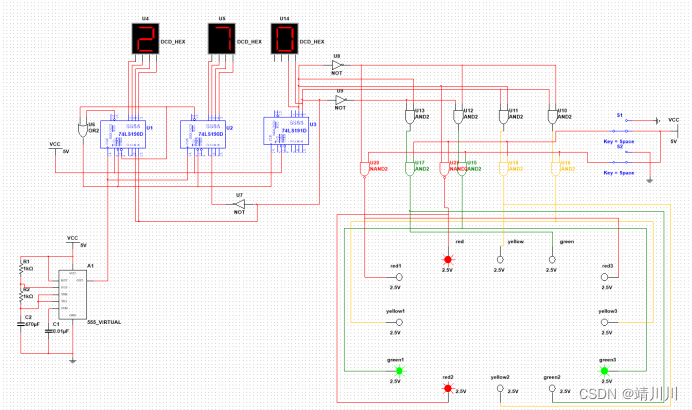This screenshot has width=692, height=410.
Task: Select capacitor C1 0.01µF
Action: pyautogui.click(x=49, y=331)
